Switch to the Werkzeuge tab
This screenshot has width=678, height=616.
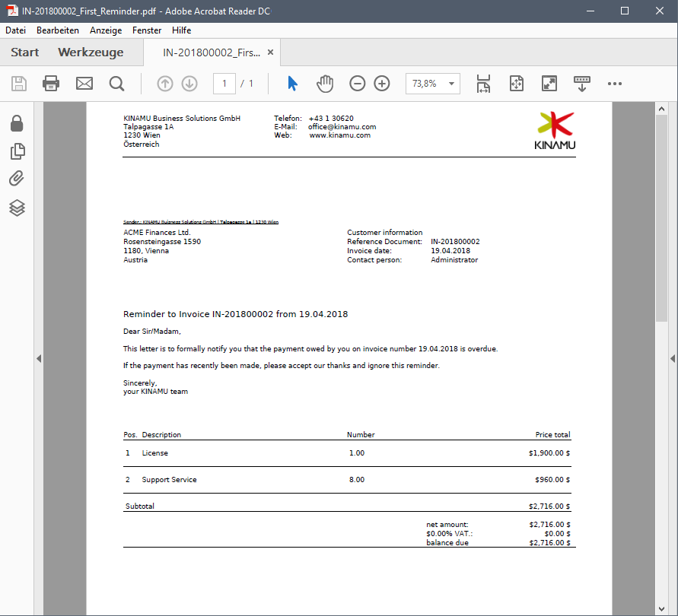pos(91,52)
